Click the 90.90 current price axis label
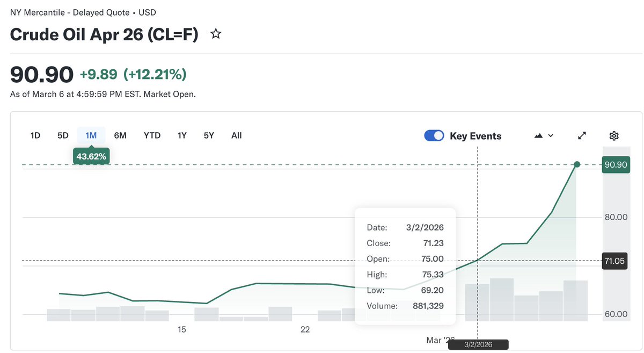Viewport: 644px width, 353px height. (x=616, y=165)
